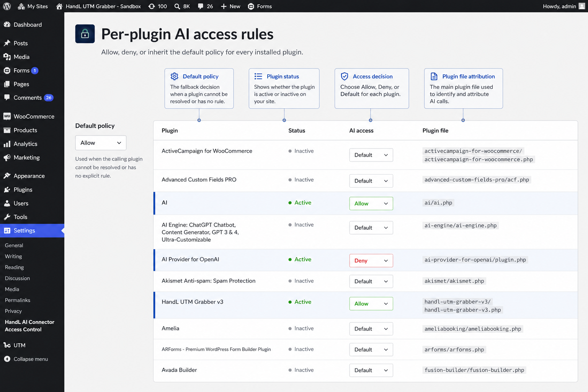The width and height of the screenshot is (588, 392).
Task: Open Permalinks settings submenu item
Action: coord(18,300)
